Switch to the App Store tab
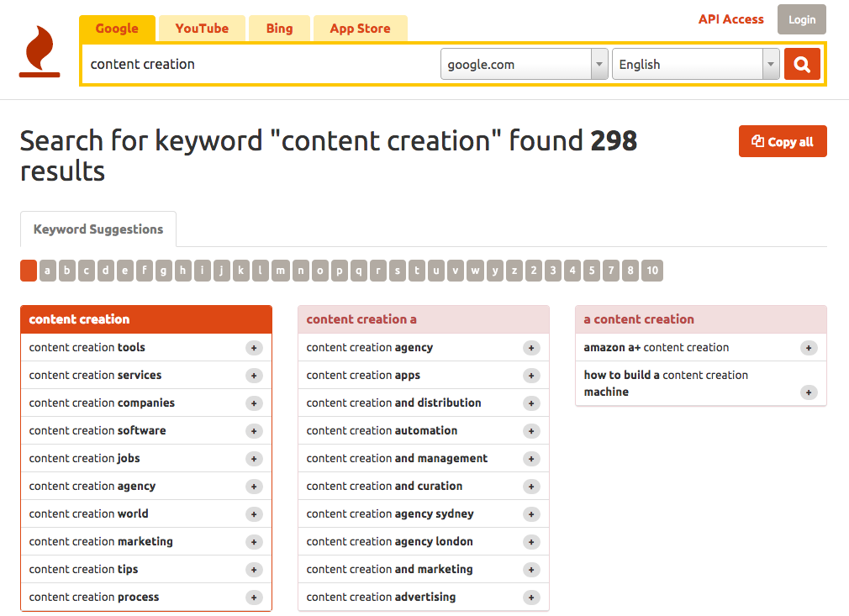849x616 pixels. pyautogui.click(x=360, y=29)
